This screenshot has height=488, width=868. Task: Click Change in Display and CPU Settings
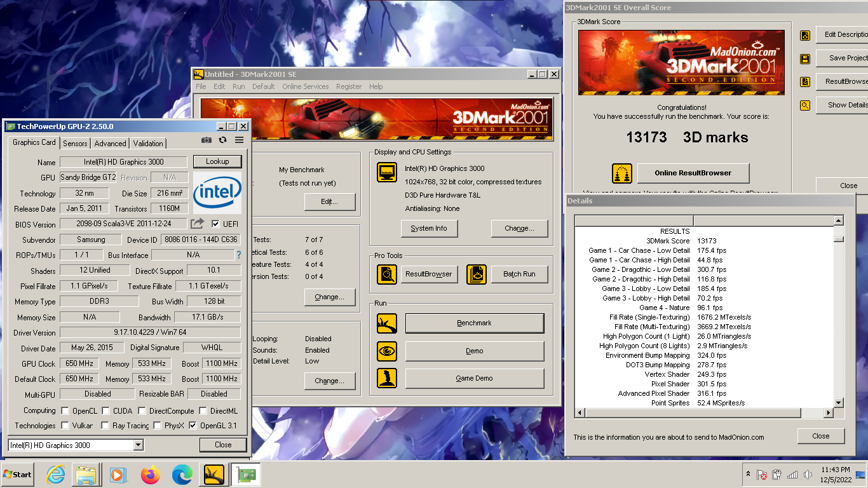click(x=519, y=228)
